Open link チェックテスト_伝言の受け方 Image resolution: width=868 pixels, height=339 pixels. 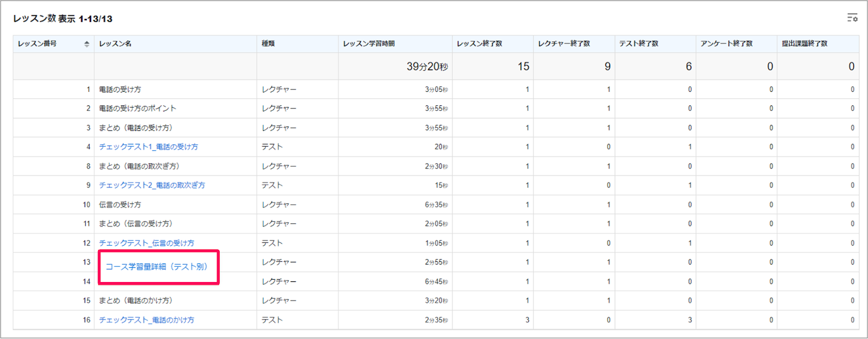(146, 243)
